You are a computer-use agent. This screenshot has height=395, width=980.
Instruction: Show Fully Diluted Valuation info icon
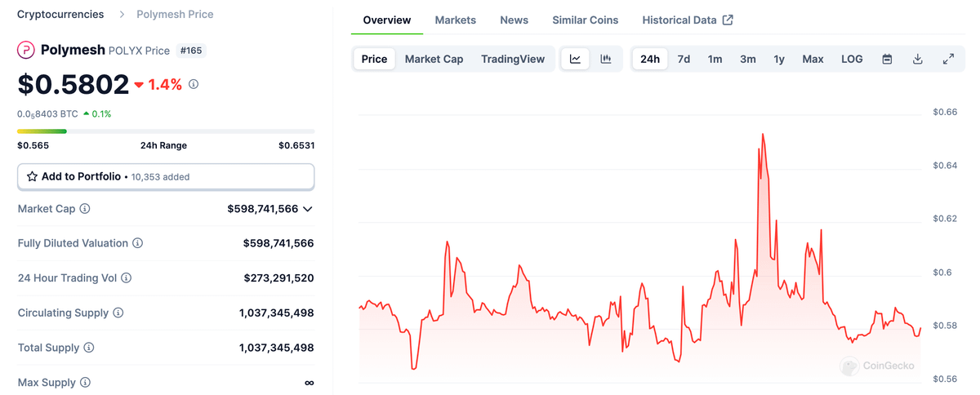137,243
